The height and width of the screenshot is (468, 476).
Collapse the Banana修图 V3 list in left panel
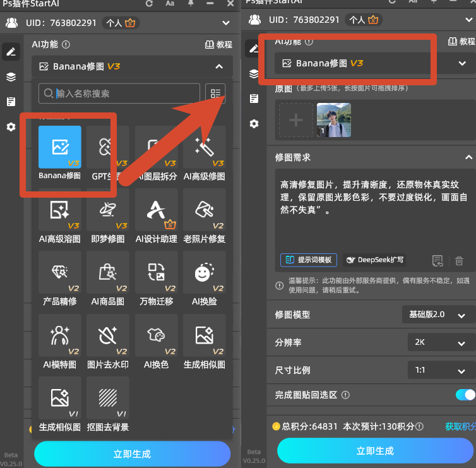219,66
